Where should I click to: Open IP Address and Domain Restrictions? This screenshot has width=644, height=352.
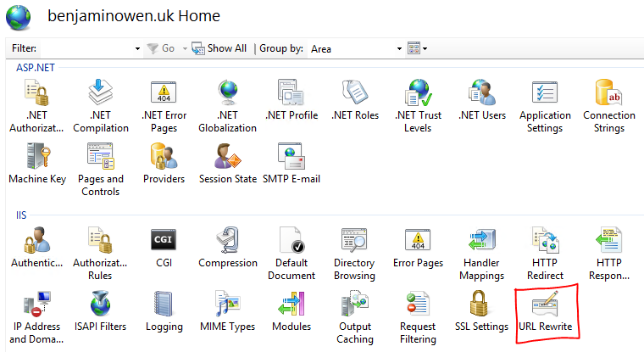36,317
